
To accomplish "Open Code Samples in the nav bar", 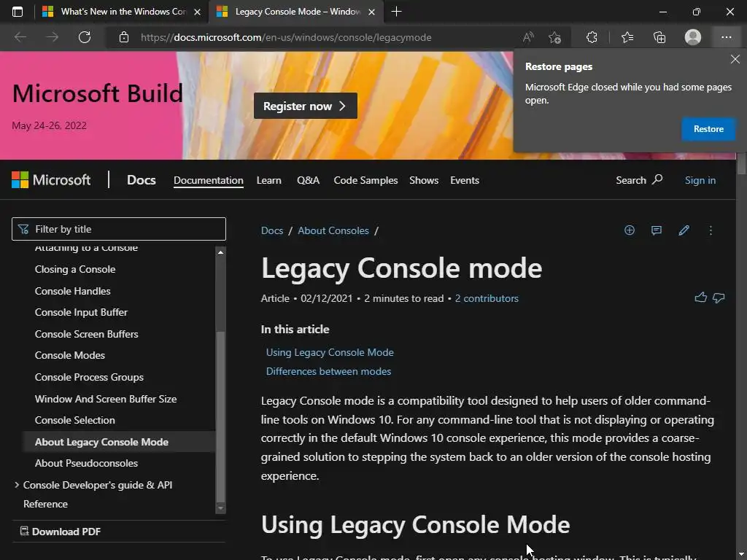I will point(365,181).
